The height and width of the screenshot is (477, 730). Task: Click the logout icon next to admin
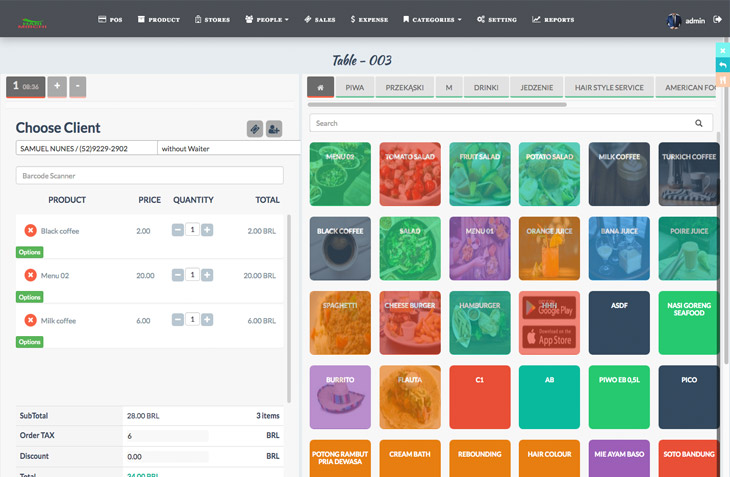click(717, 20)
